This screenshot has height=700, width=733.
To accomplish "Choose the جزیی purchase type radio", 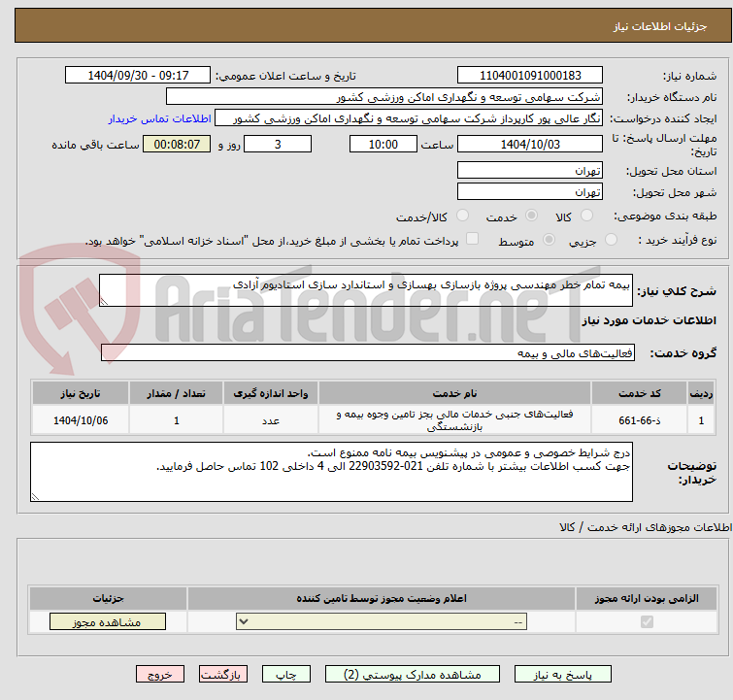I will click(611, 240).
